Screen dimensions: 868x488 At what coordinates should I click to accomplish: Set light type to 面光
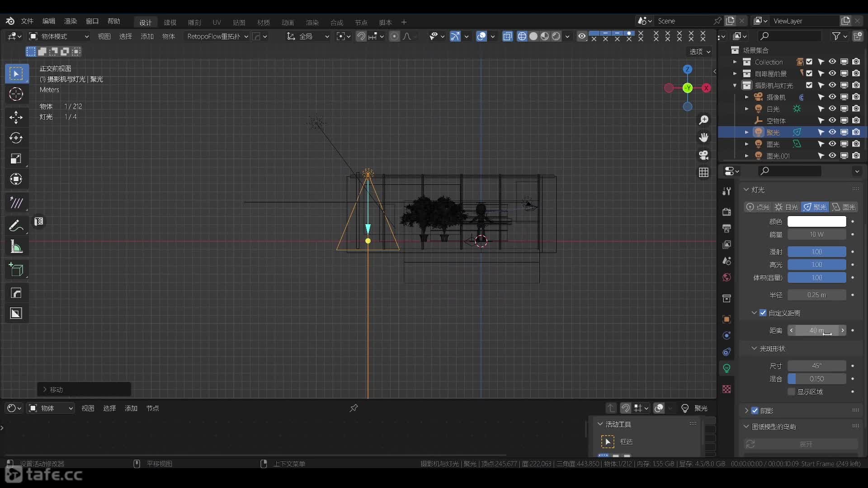tap(844, 207)
